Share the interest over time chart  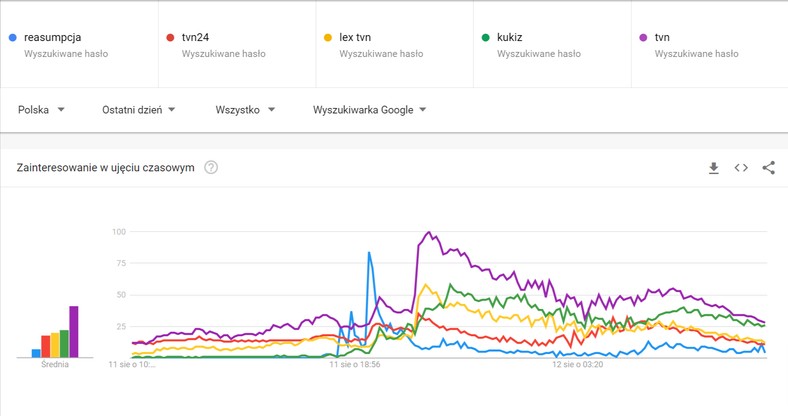(768, 168)
